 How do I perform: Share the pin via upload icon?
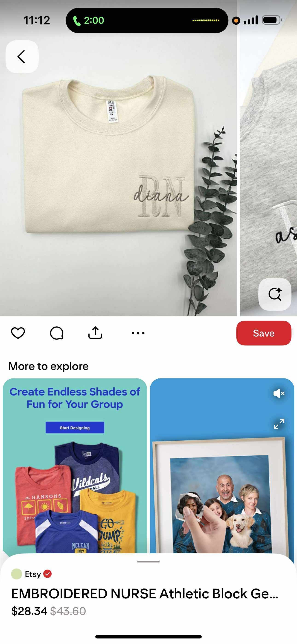(x=95, y=333)
